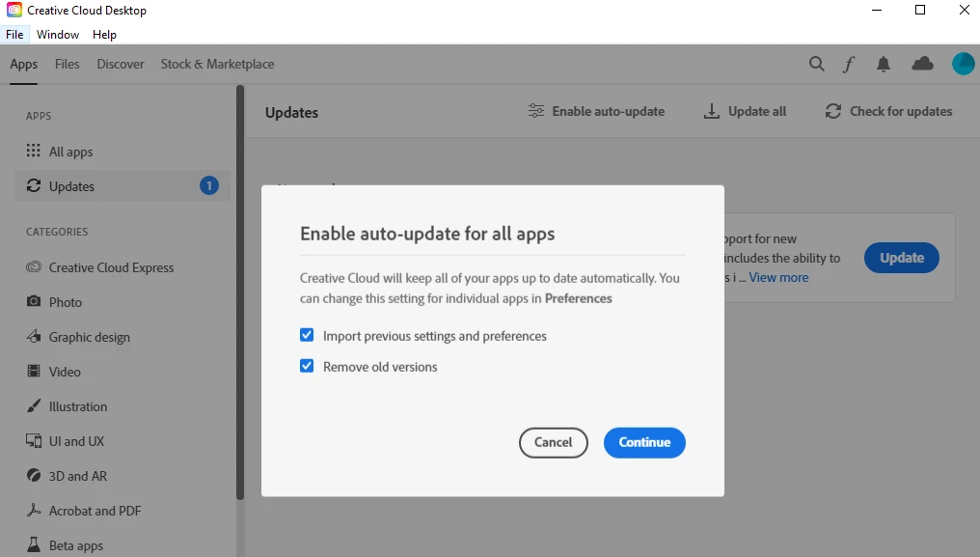Screen dimensions: 980x557
Task: Follow the View more link
Action: 778,277
